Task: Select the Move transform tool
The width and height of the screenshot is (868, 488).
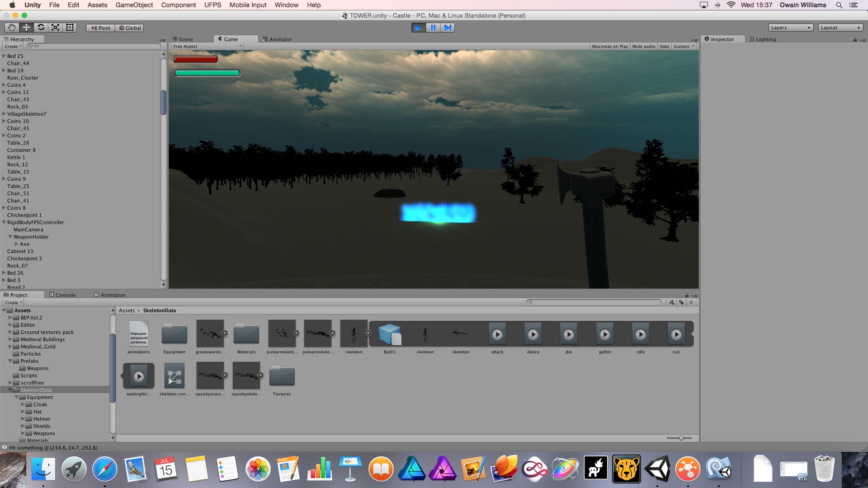Action: (26, 28)
